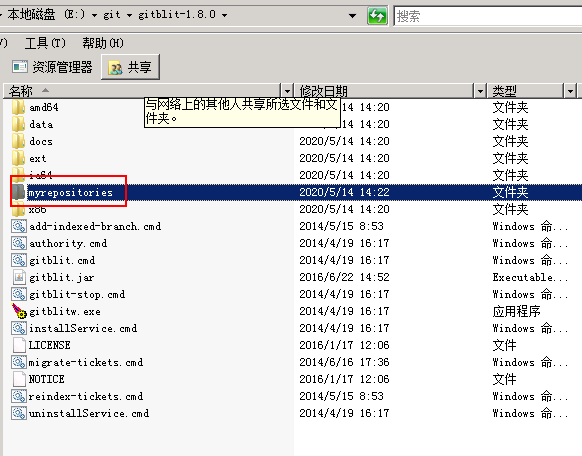Open the 修改日期 column filter dropdown
Image resolution: width=582 pixels, height=456 pixels.
tap(480, 91)
